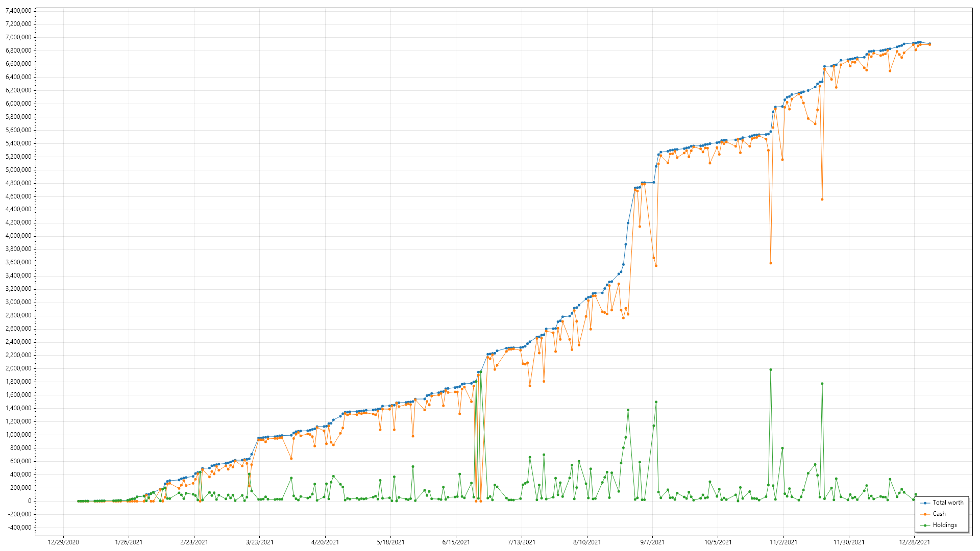Click the orange Cash legend marker
The width and height of the screenshot is (980, 551).
(x=925, y=514)
